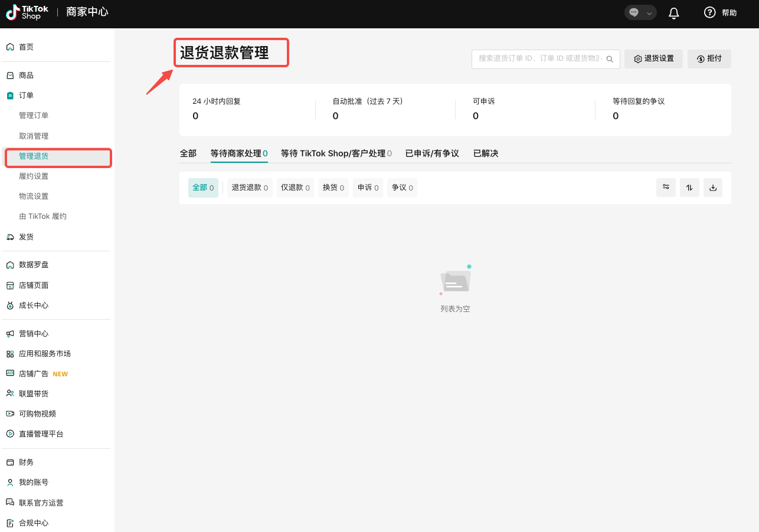
Task: Open the filter options icon above the return list
Action: coord(666,187)
